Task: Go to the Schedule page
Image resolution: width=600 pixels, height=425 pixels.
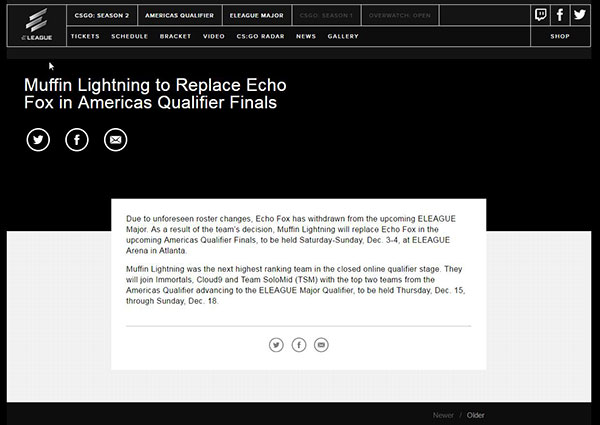Action: point(130,36)
